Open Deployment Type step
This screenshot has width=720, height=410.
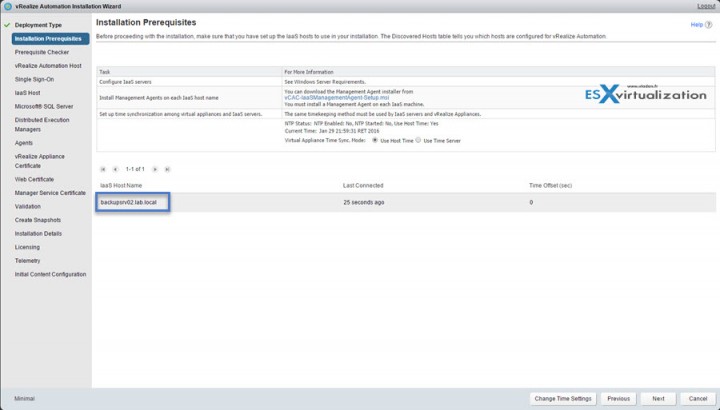[x=38, y=25]
